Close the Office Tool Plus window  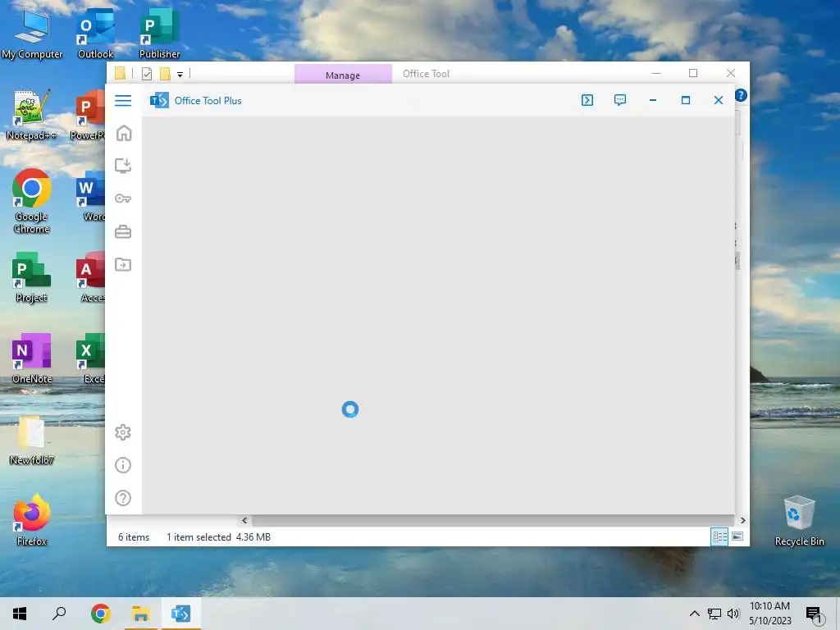719,100
